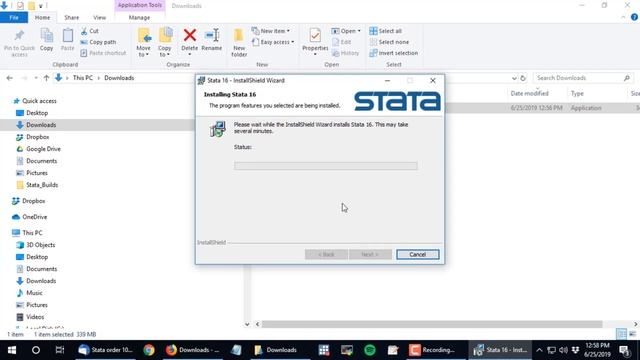Open Spotify from the taskbar
Screen dimensions: 640x360
pos(370,350)
